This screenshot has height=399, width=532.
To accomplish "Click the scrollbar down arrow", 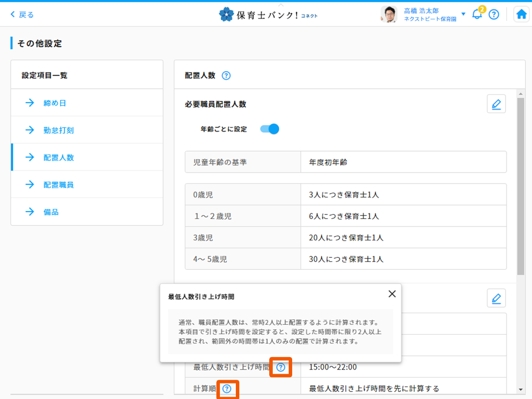I will [x=521, y=390].
